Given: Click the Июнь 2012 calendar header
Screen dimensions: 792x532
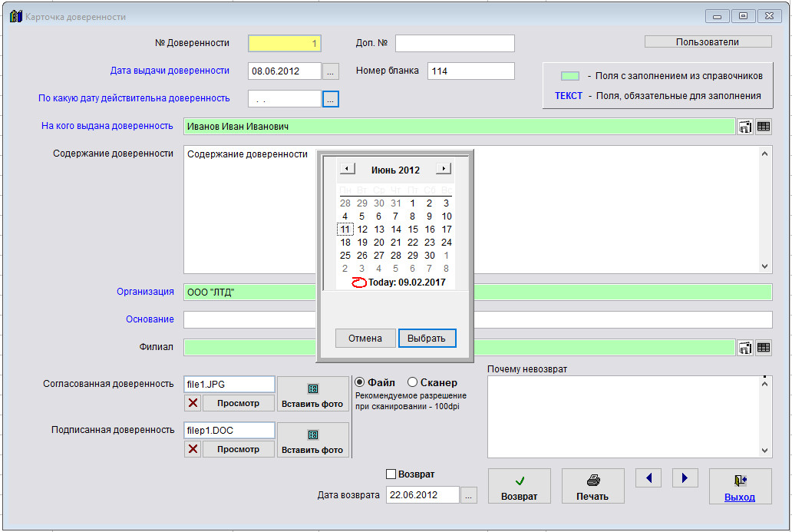Looking at the screenshot, I should tap(395, 170).
